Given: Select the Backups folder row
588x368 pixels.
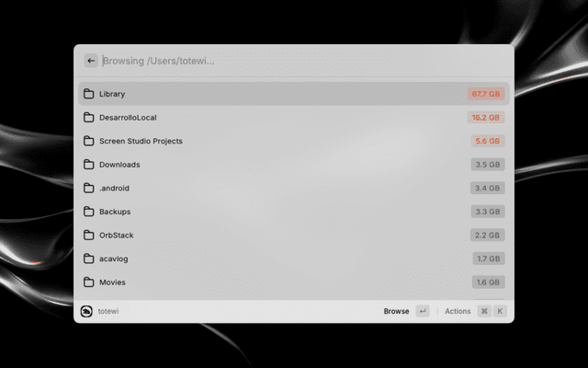Looking at the screenshot, I should [x=294, y=212].
